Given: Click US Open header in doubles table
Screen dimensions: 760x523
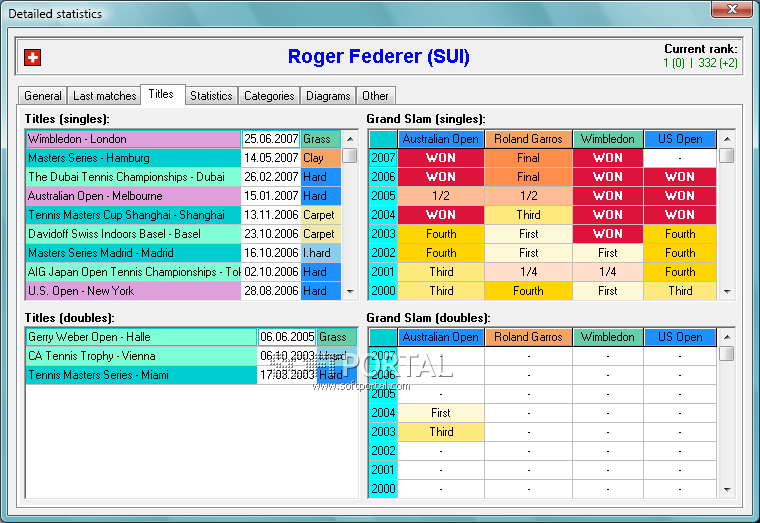Looking at the screenshot, I should pos(680,337).
